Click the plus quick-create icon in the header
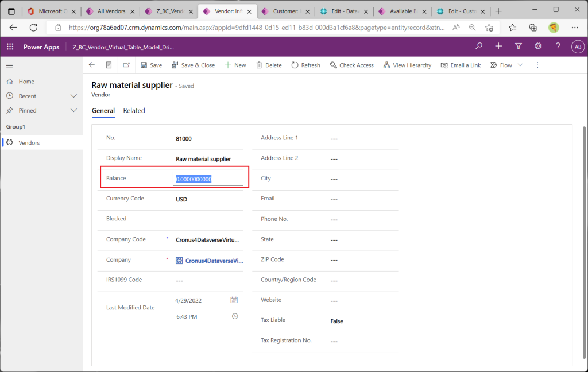The width and height of the screenshot is (588, 372). click(x=498, y=46)
